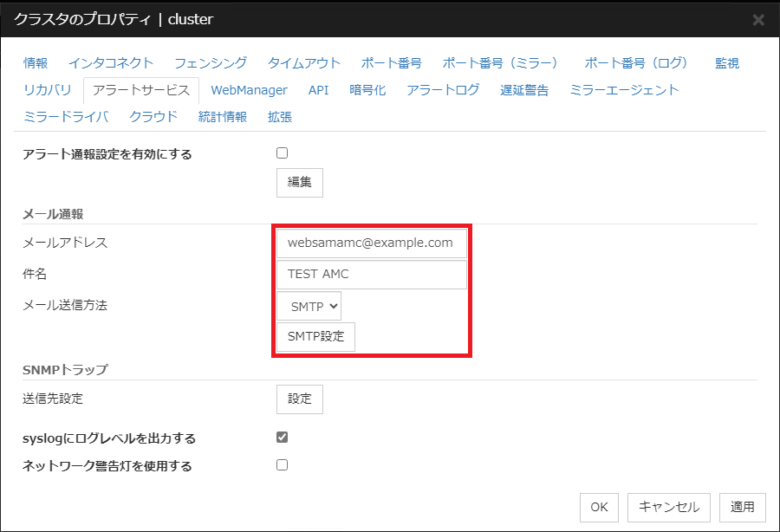Open the mail send method SMTP dropdown
The height and width of the screenshot is (532, 780).
coord(309,306)
